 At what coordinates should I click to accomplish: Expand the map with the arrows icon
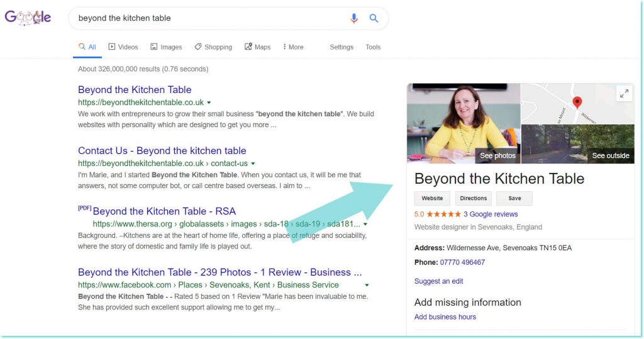(x=624, y=94)
